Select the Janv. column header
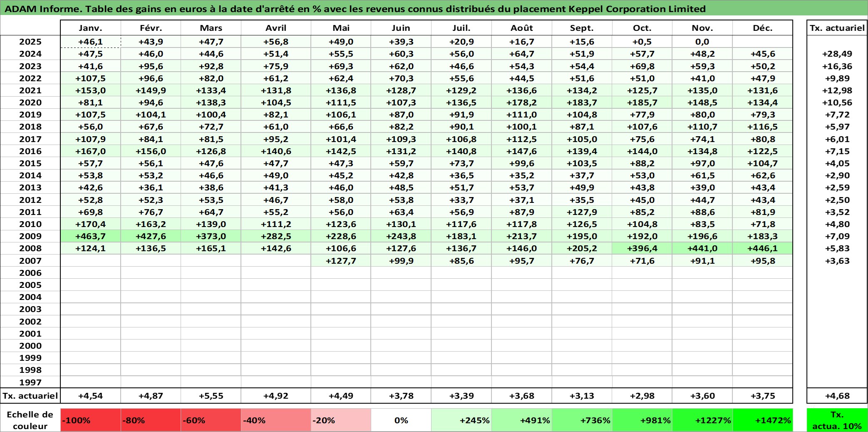Screen dimensions: 868x432 (90, 28)
